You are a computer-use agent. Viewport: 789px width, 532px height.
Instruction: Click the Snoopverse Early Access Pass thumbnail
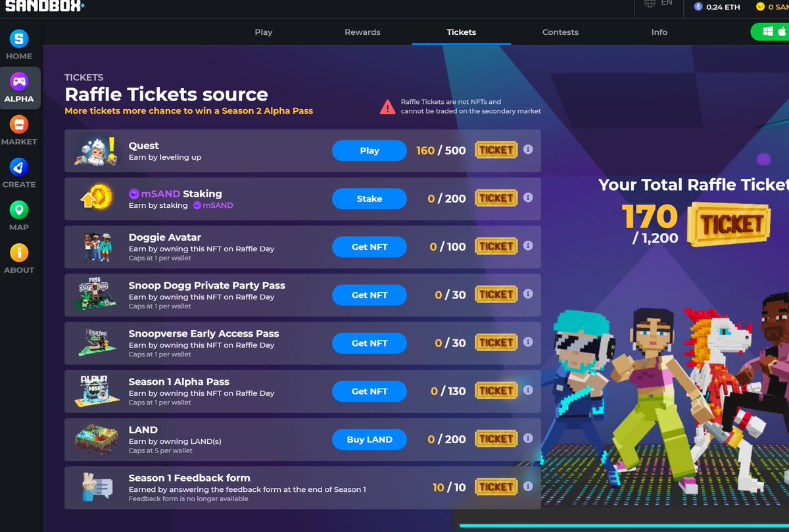pyautogui.click(x=97, y=343)
